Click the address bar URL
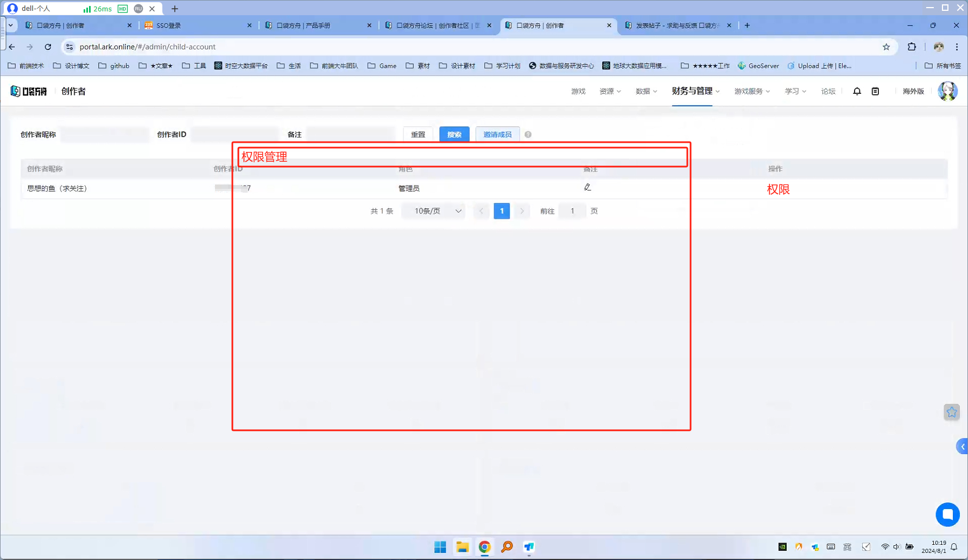This screenshot has height=560, width=968. (148, 47)
